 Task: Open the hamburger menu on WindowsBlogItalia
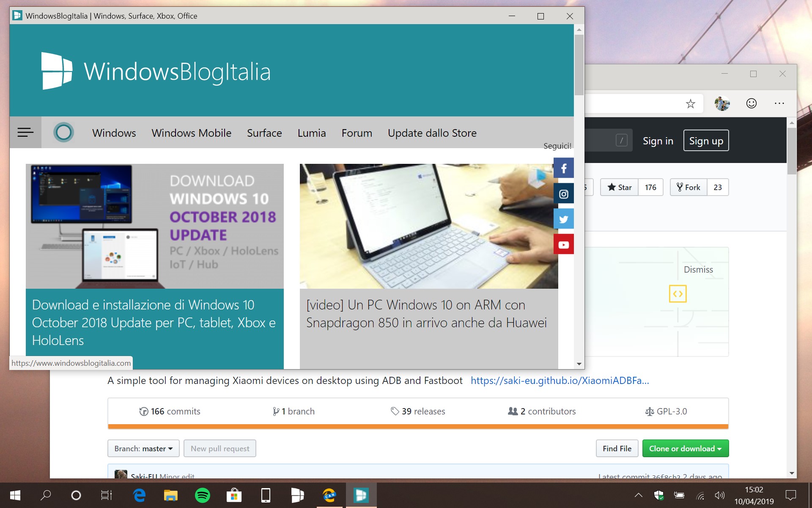(25, 133)
